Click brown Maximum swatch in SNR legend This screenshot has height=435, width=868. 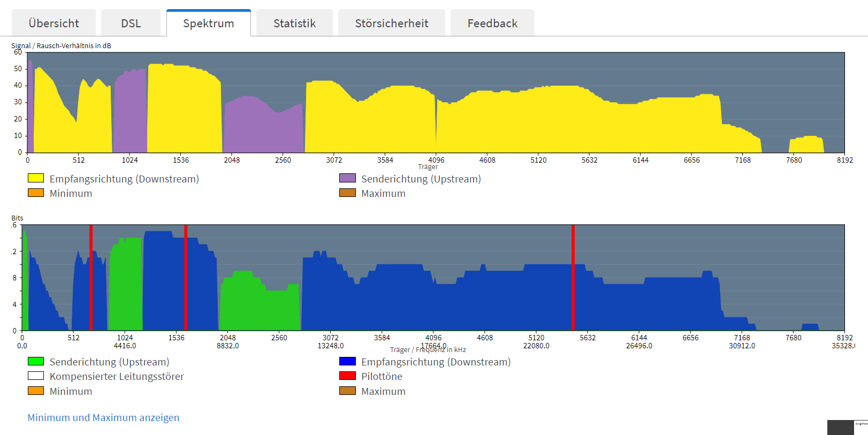347,193
